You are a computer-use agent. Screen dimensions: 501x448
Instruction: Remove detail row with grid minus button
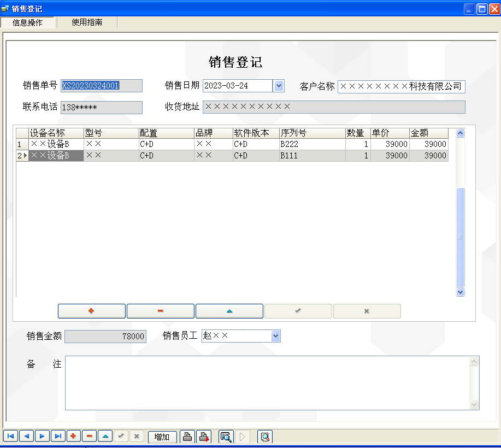click(161, 311)
